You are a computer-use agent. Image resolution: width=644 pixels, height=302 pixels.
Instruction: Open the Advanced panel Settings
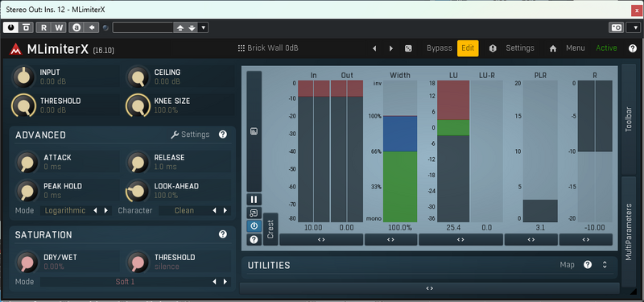[190, 134]
